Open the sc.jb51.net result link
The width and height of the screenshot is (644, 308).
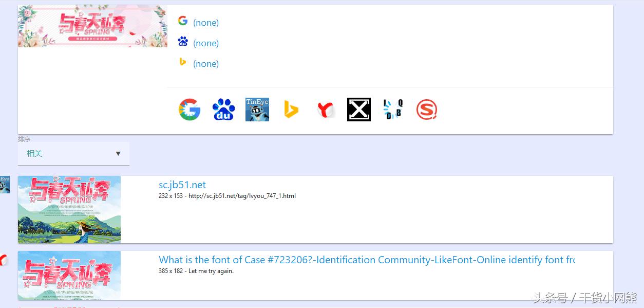(182, 185)
